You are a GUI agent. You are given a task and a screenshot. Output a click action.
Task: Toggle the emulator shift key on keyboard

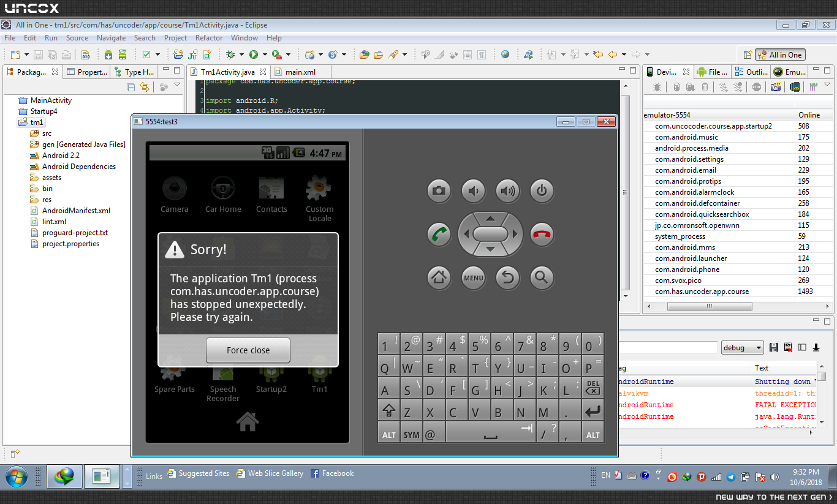[388, 412]
